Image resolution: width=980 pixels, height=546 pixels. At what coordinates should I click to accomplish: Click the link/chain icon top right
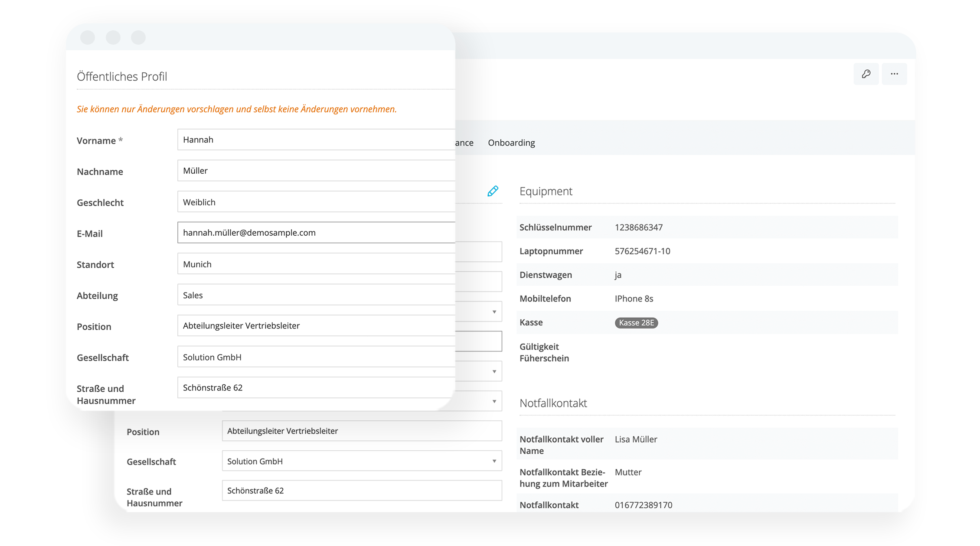tap(866, 73)
